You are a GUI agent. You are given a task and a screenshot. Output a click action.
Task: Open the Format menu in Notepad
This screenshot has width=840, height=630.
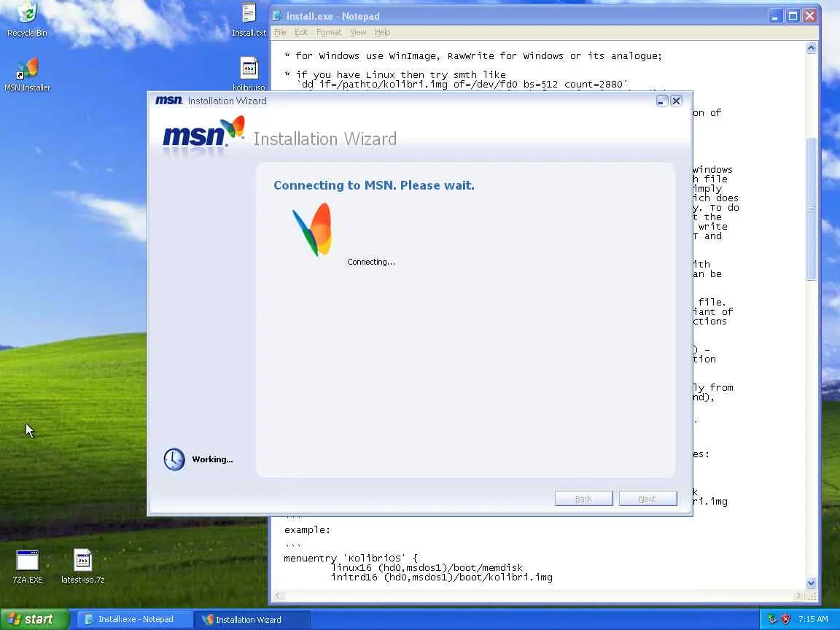click(328, 32)
